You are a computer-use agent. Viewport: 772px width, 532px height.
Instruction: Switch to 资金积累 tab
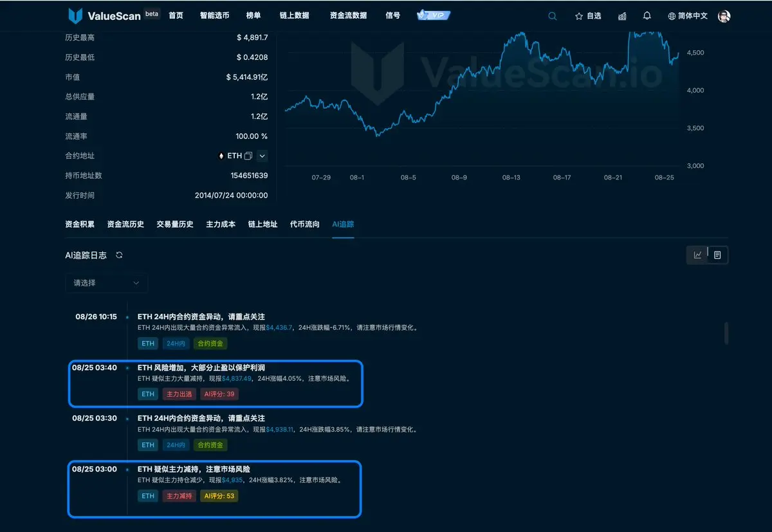coord(80,225)
